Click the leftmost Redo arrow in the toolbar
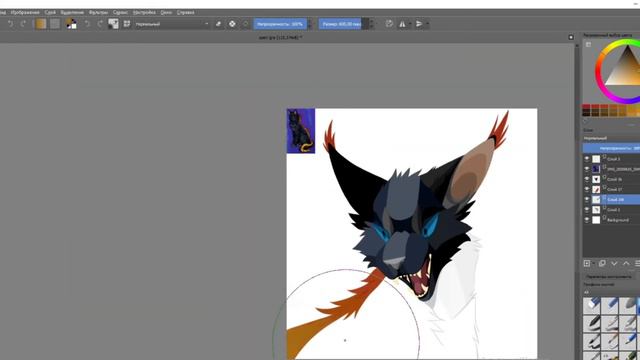 coord(23,24)
